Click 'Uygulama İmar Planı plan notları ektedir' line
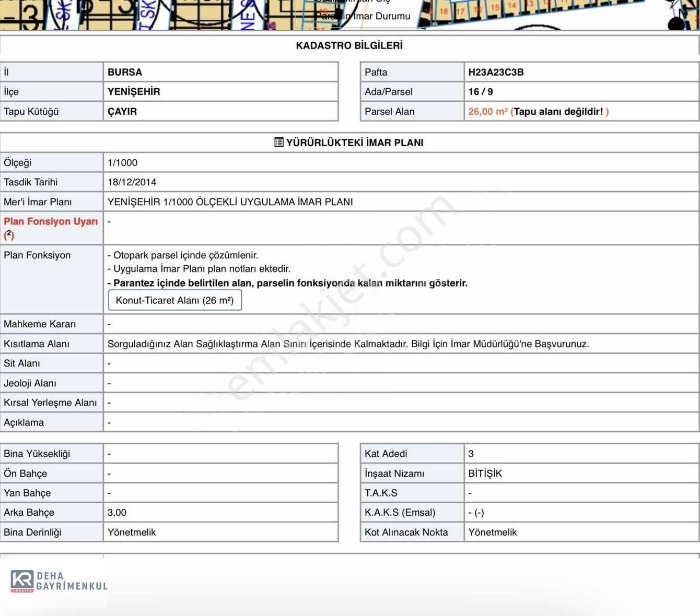The width and height of the screenshot is (700, 616). point(199,269)
